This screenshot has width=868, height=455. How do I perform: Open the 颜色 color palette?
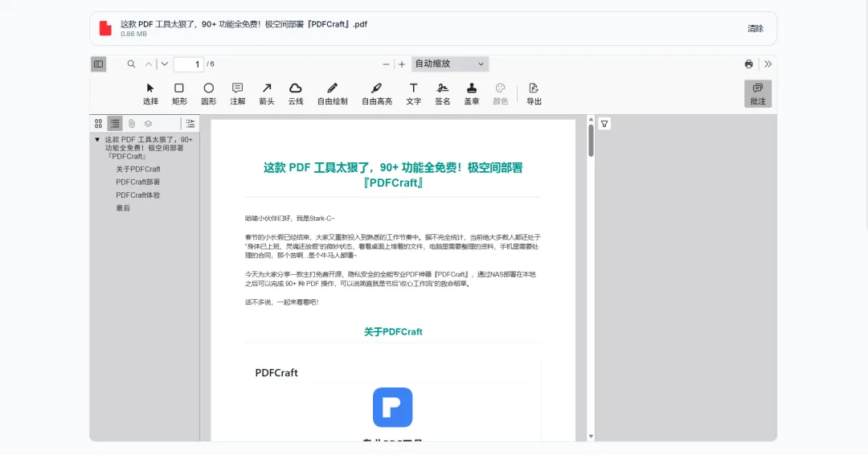(501, 94)
